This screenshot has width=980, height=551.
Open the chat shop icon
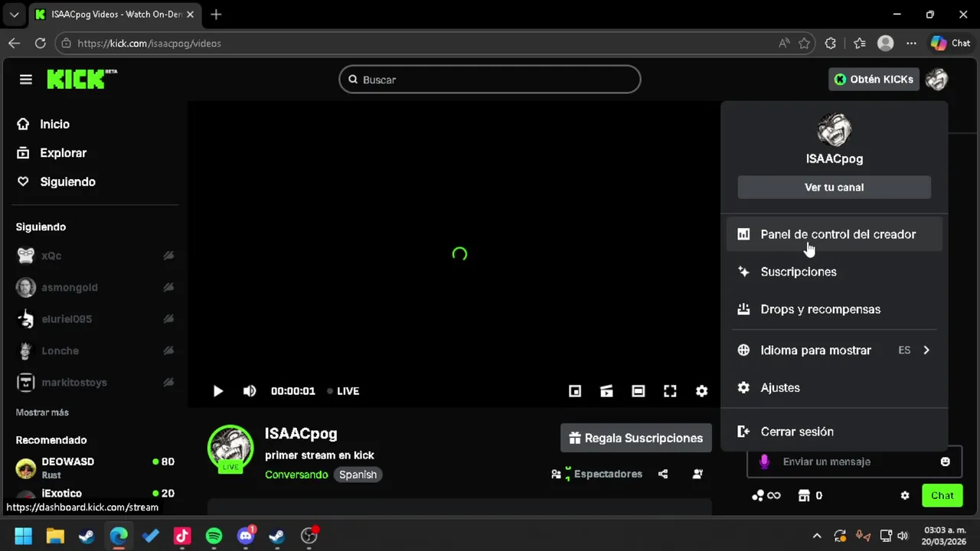804,496
